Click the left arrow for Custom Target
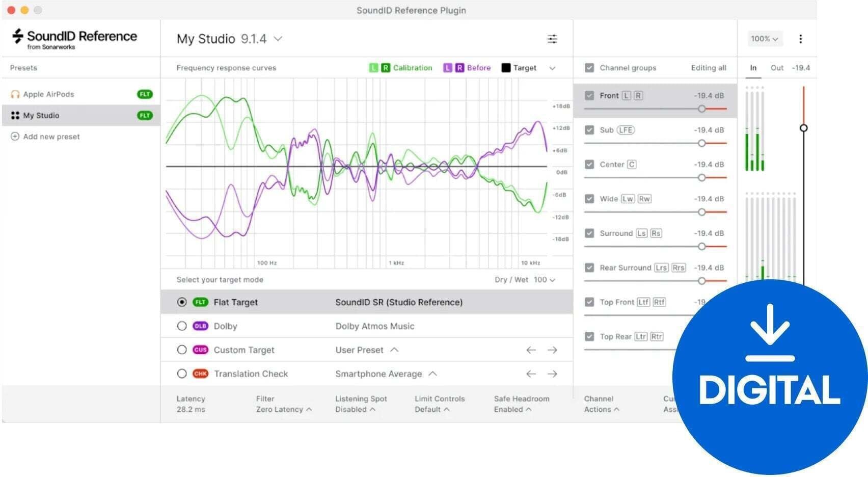 click(x=531, y=350)
